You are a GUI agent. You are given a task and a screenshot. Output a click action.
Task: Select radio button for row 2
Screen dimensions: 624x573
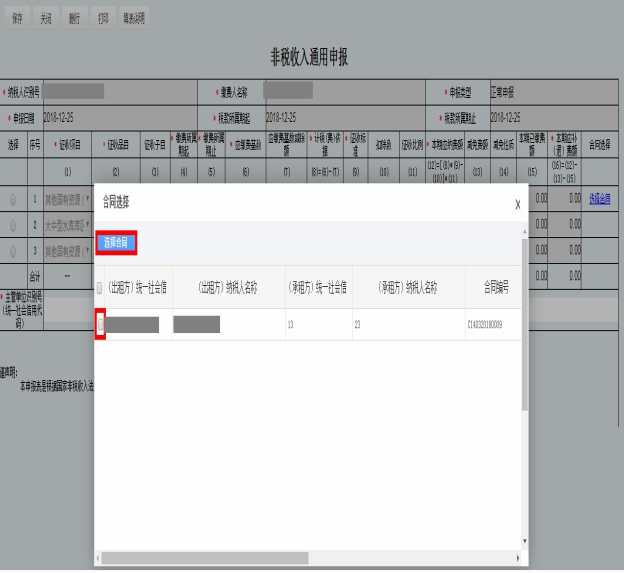(13, 226)
